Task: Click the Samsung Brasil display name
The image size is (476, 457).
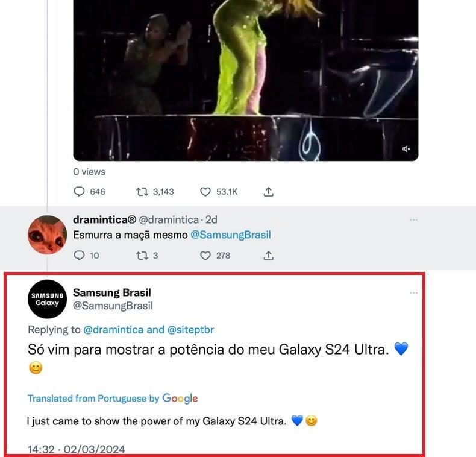Action: click(x=112, y=293)
